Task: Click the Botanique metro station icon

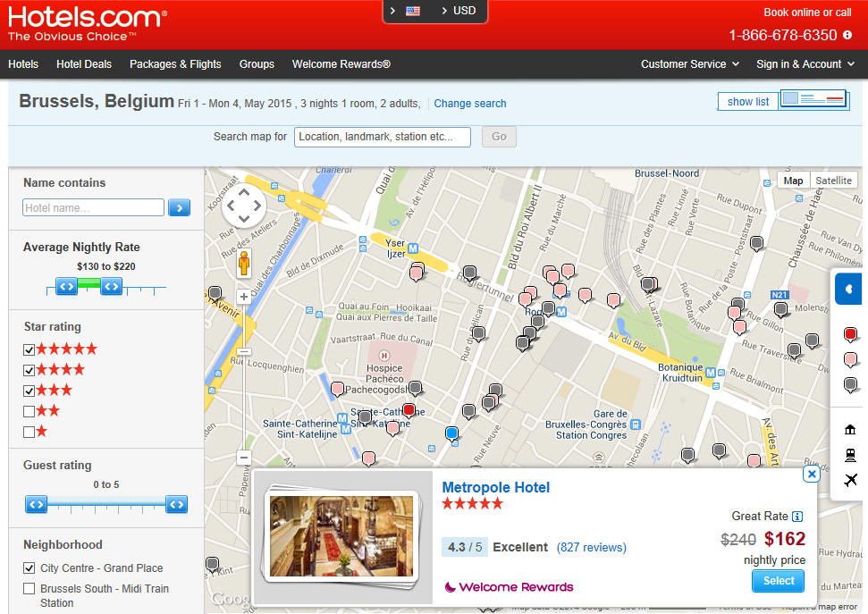Action: pyautogui.click(x=711, y=373)
